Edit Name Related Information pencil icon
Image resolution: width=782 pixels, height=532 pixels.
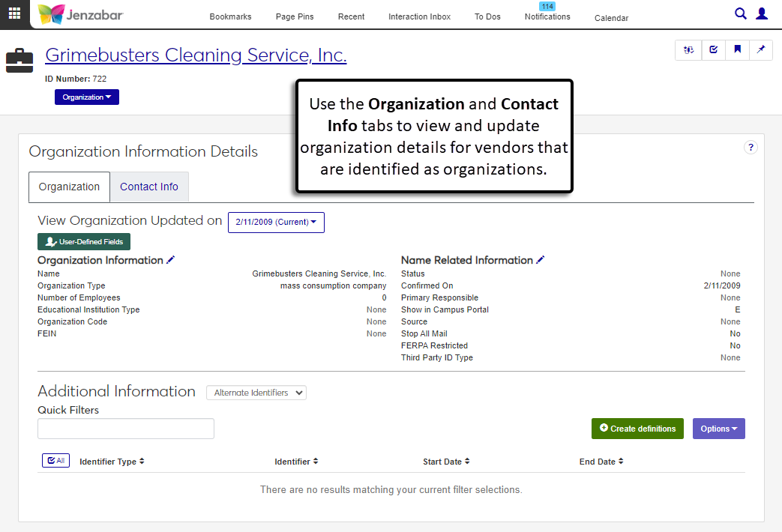point(541,260)
